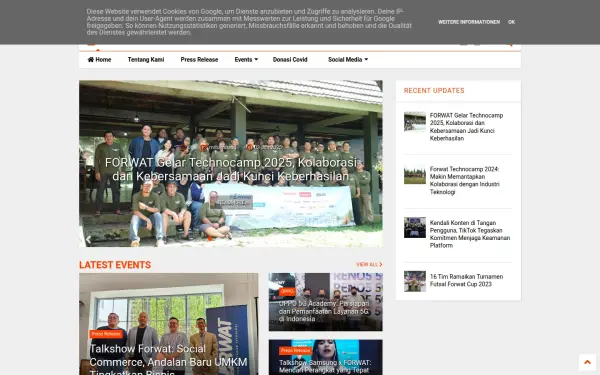
Task: Accept cookies with the OK button
Action: [511, 22]
